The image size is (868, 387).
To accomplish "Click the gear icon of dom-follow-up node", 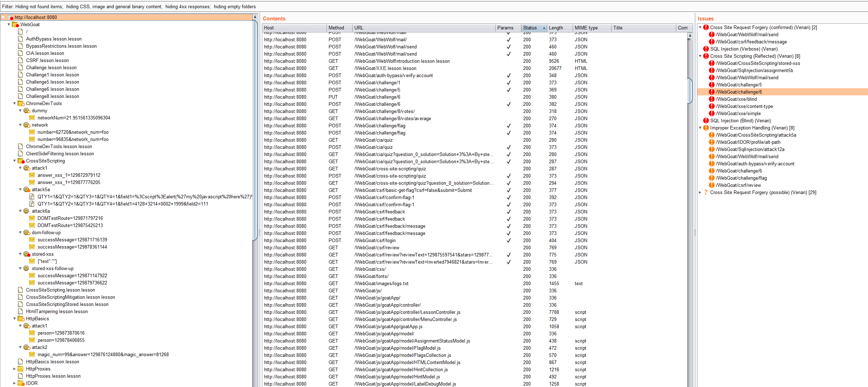I will pos(27,232).
